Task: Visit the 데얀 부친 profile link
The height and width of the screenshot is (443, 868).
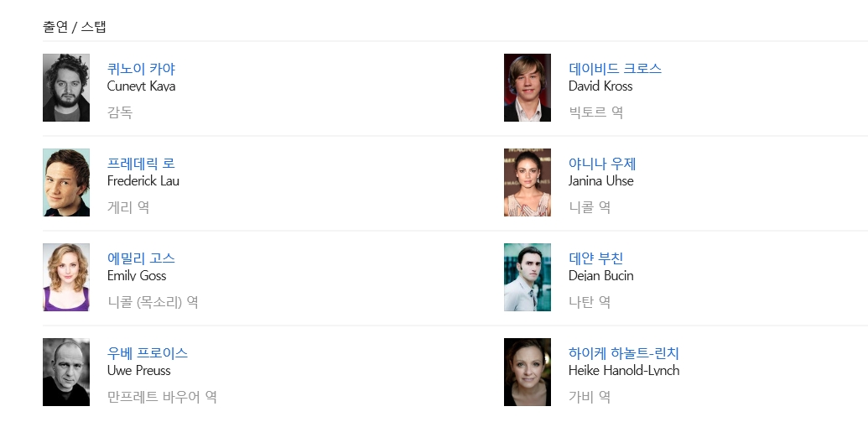Action: click(x=596, y=258)
